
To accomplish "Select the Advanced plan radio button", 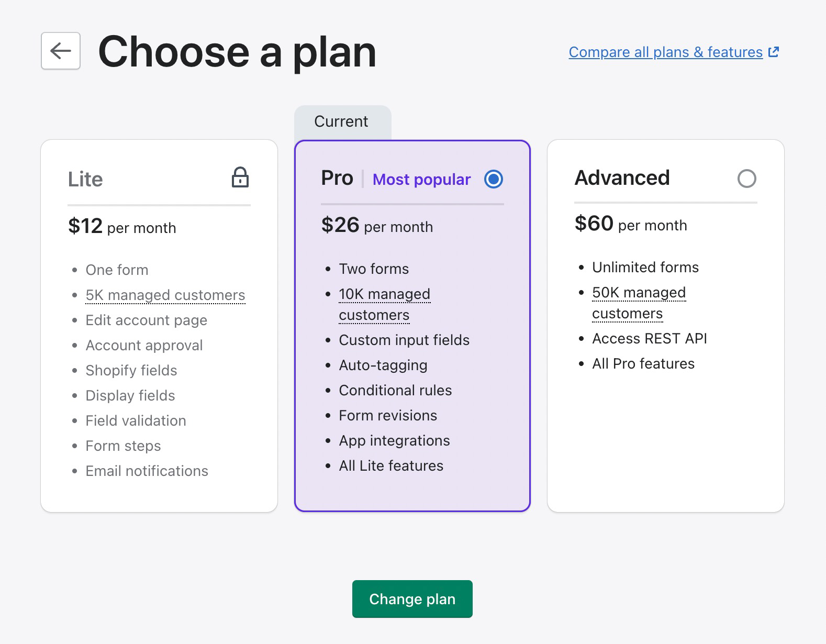I will pos(746,179).
